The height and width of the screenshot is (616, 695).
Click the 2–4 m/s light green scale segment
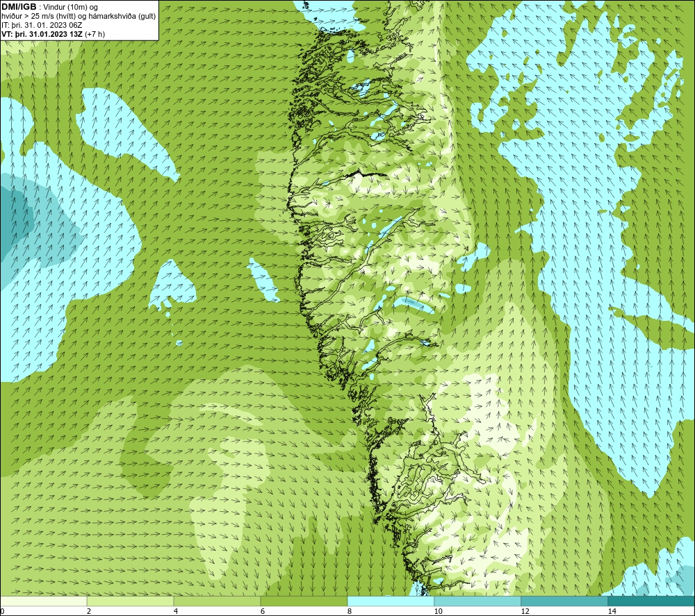pos(131,601)
